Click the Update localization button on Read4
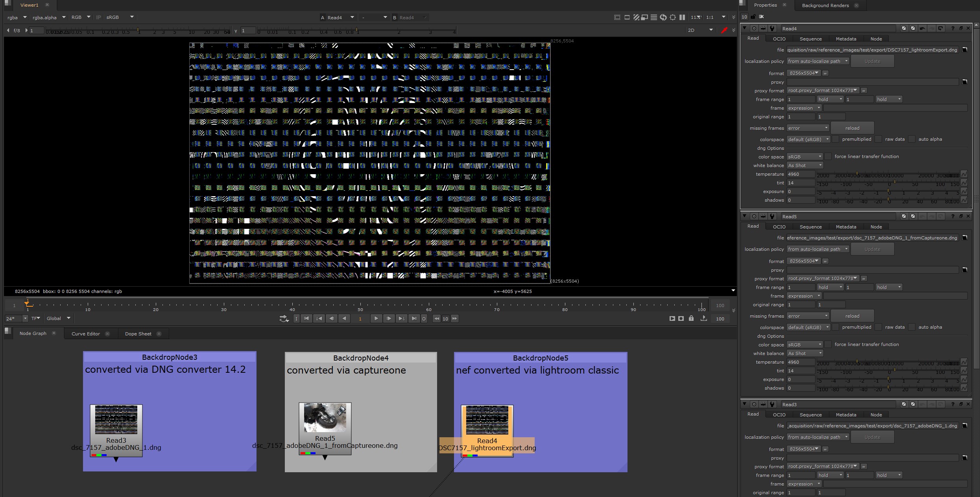The height and width of the screenshot is (497, 980). (x=872, y=61)
